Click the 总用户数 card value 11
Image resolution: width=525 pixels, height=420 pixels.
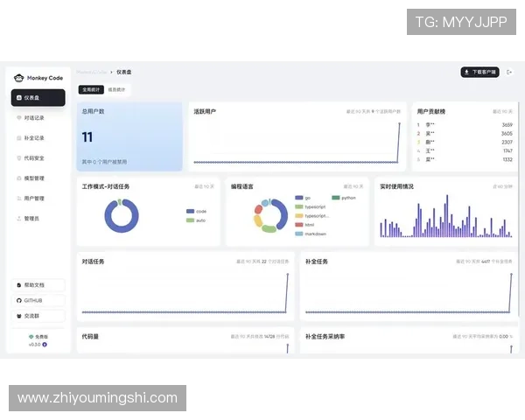pos(87,137)
